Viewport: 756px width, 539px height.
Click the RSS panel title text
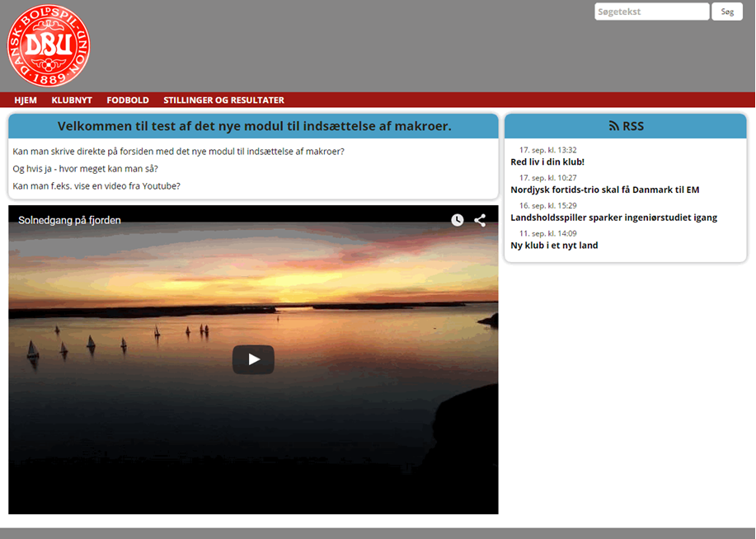(633, 126)
